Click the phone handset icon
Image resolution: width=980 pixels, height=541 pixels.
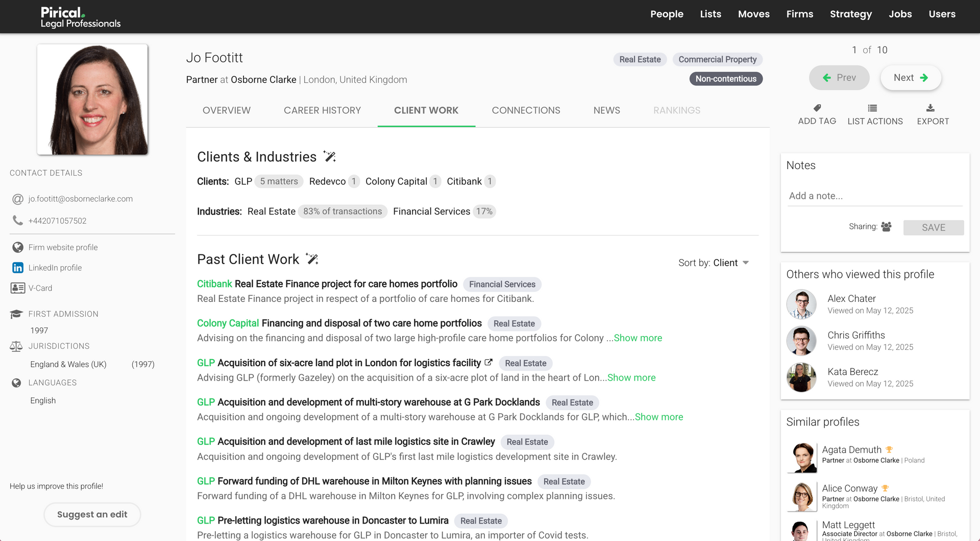18,220
